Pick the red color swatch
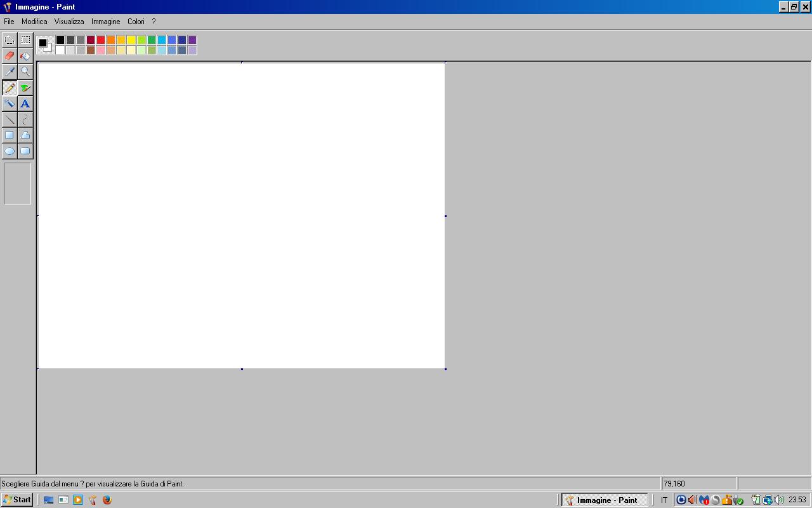Image resolution: width=812 pixels, height=508 pixels. 101,40
